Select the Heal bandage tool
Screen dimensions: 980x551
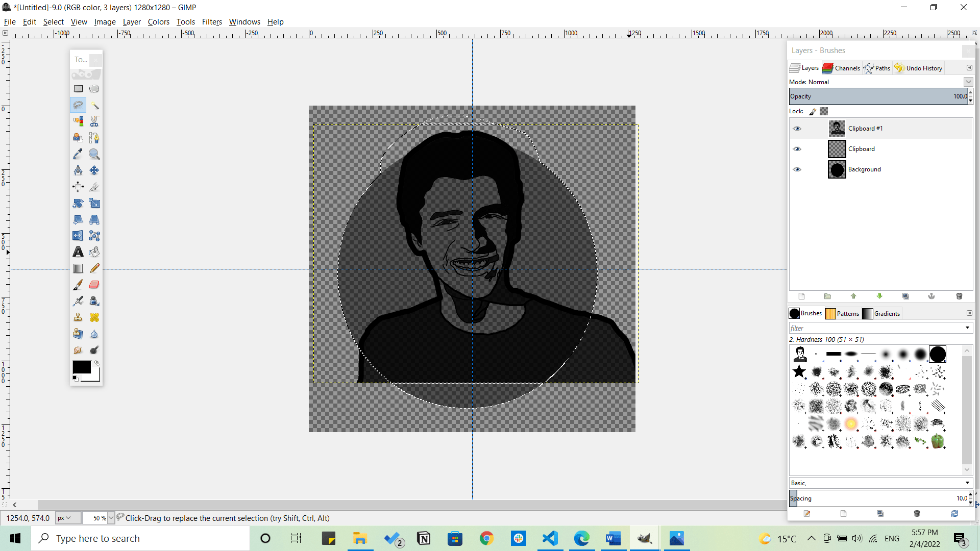[x=94, y=317]
